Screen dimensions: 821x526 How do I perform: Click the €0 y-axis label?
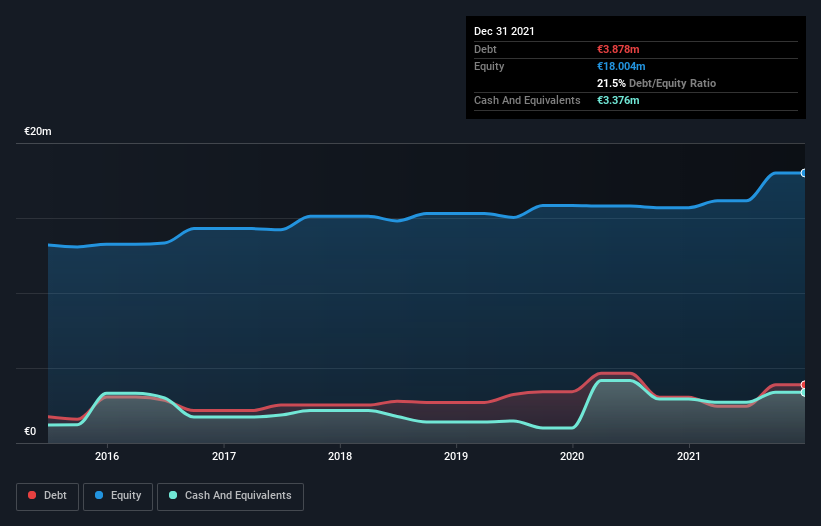[30, 431]
